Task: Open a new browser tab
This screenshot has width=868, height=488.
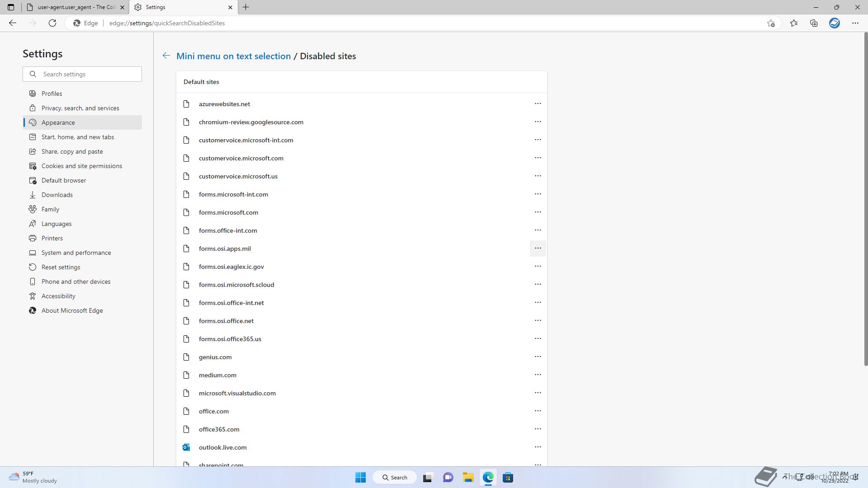Action: point(246,7)
